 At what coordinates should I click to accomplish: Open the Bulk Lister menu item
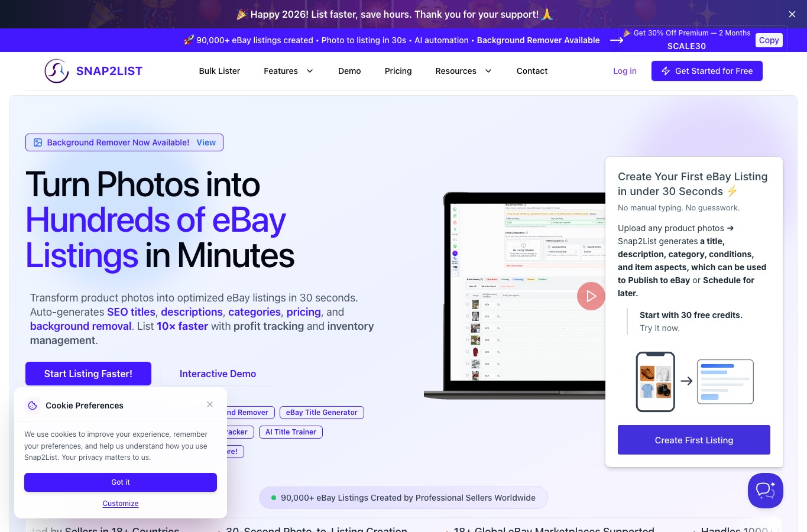click(x=219, y=71)
